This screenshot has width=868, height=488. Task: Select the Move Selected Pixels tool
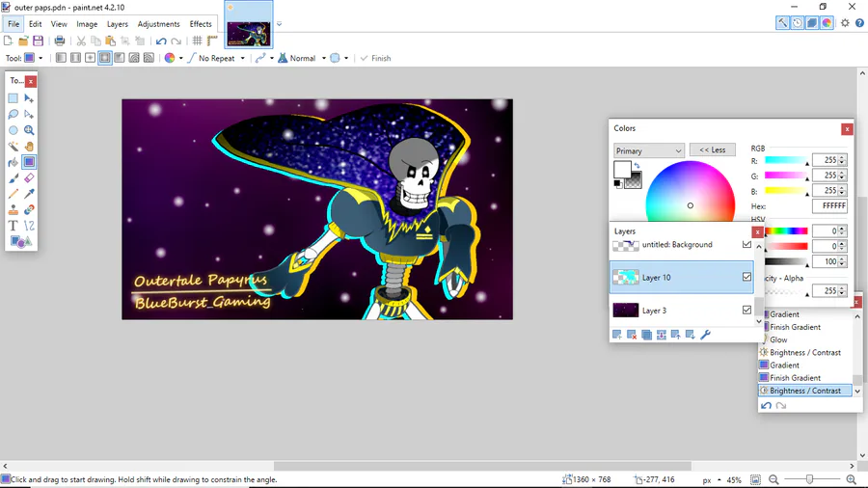point(29,98)
